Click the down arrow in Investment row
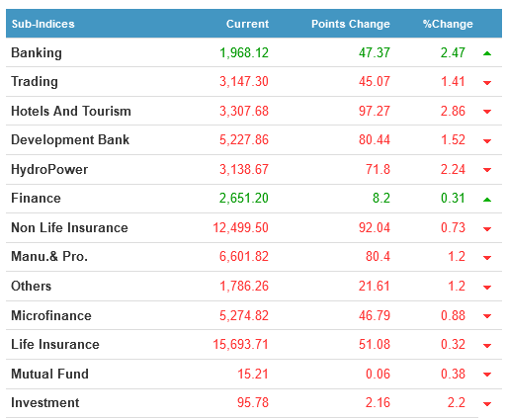Viewport: 506px width, 420px height. (487, 404)
